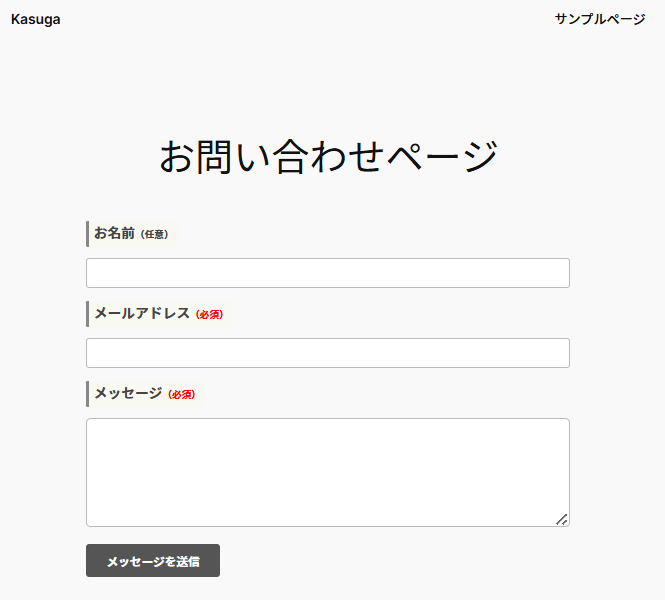Click the お問い合わせページ page heading
Viewport: 665px width, 600px height.
coord(328,157)
